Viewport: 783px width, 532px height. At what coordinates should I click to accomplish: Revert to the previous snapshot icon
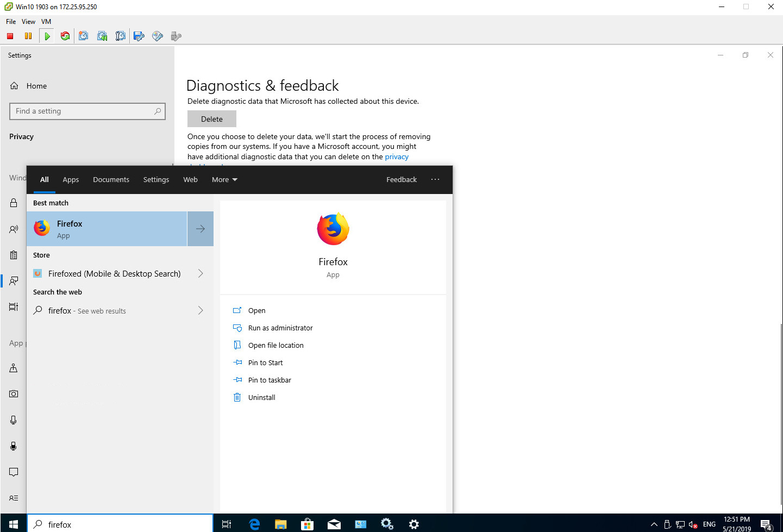102,36
